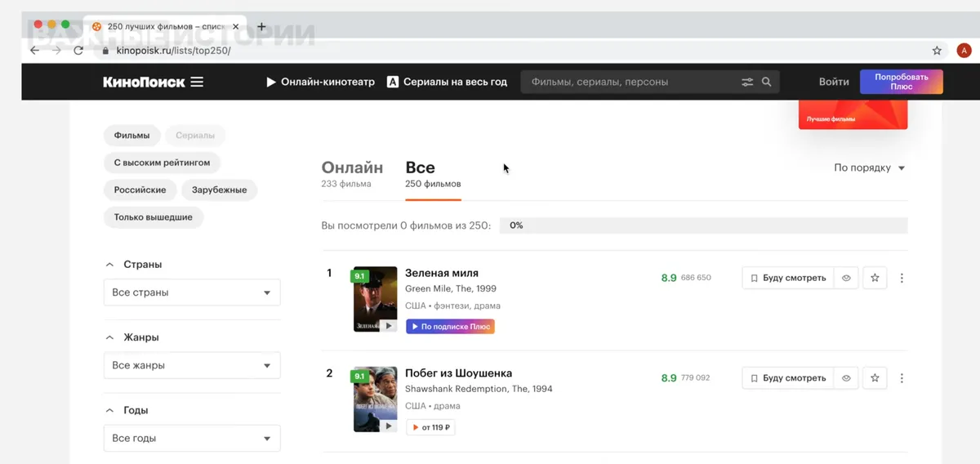The width and height of the screenshot is (980, 464).
Task: Toggle С высоким рейтингом filter
Action: [162, 163]
